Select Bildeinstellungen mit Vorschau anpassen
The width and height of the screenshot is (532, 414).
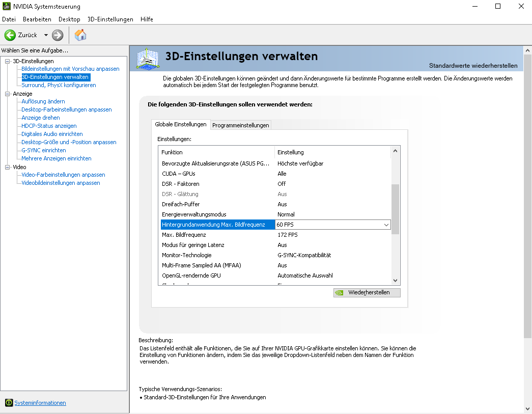point(70,69)
